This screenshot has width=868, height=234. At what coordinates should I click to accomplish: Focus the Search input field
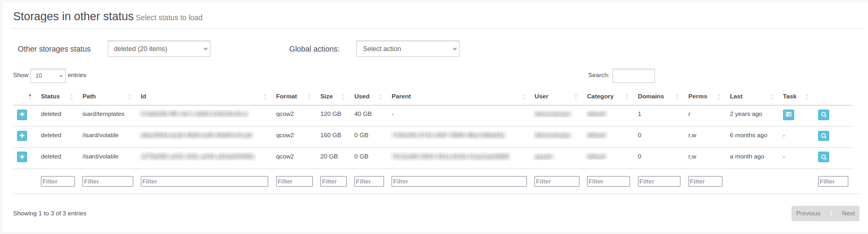coord(633,76)
